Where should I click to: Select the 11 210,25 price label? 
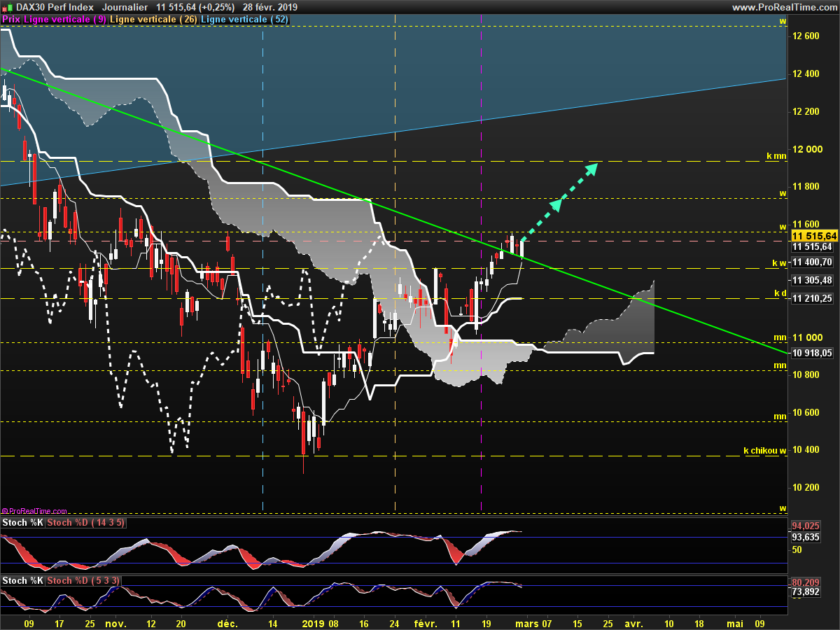pos(812,298)
